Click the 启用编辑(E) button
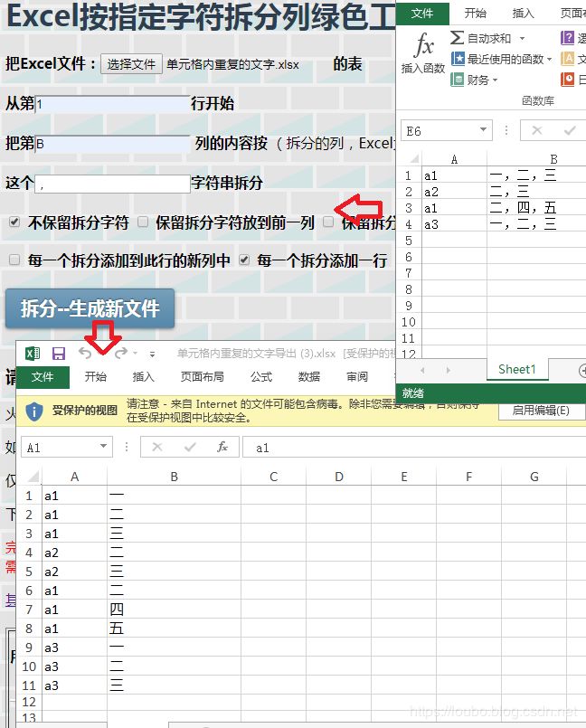Screen dimensions: 586x728 coord(541,411)
